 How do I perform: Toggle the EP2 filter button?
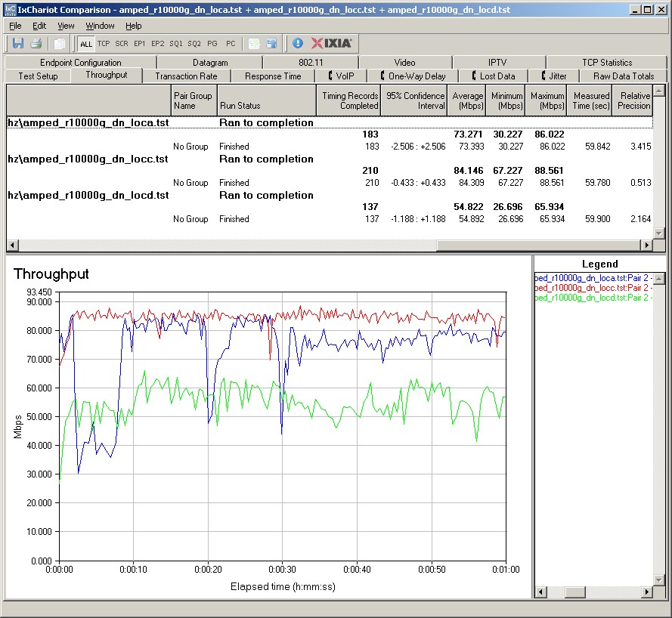tap(158, 43)
